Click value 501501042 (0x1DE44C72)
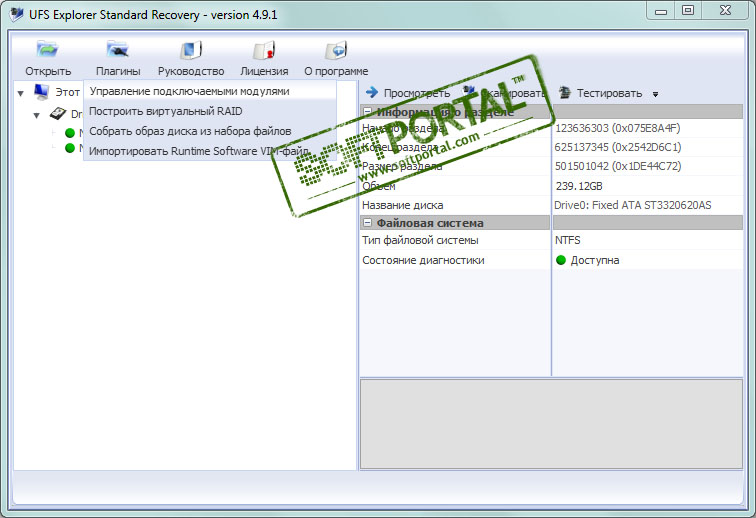 [x=618, y=166]
